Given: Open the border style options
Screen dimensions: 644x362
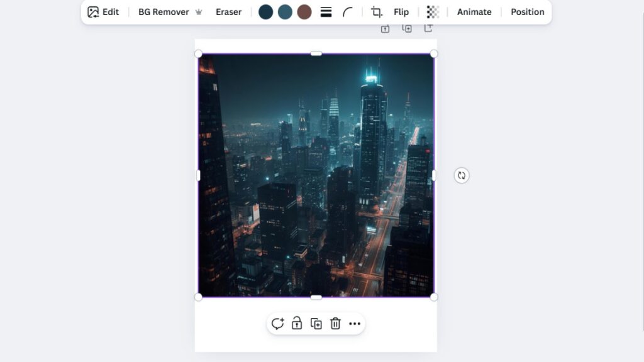Looking at the screenshot, I should (326, 12).
